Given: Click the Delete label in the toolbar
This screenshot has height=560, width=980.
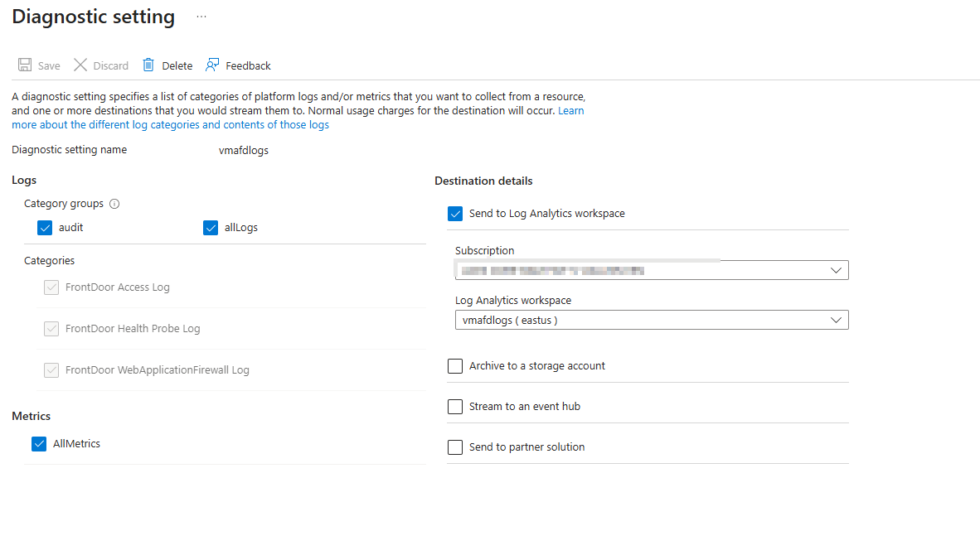Looking at the screenshot, I should pyautogui.click(x=177, y=66).
